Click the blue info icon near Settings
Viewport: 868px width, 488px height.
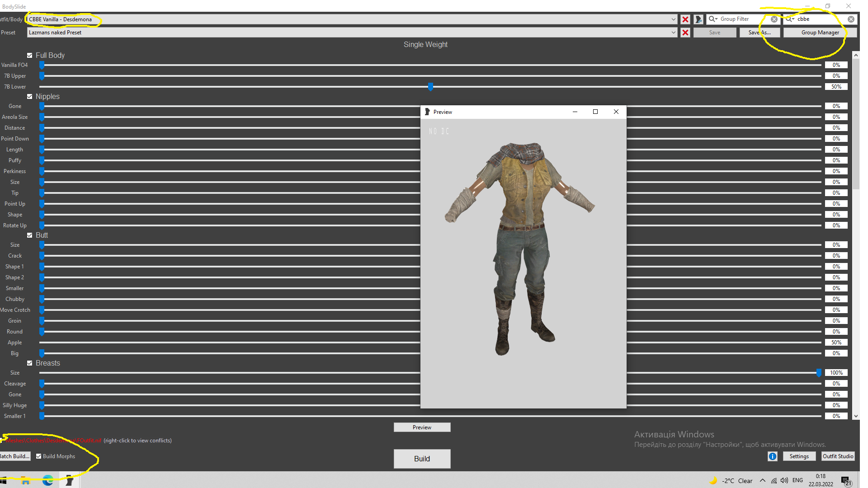coord(773,456)
